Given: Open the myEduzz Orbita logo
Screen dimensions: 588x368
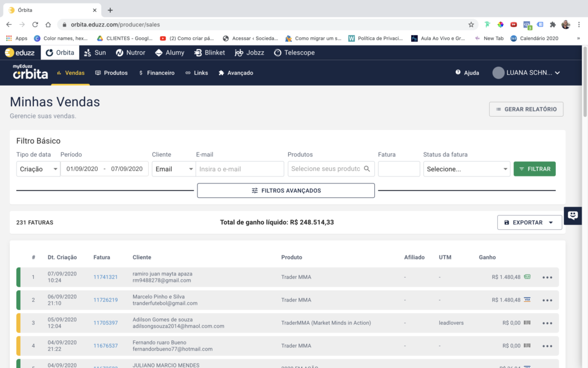Looking at the screenshot, I should click(x=30, y=72).
